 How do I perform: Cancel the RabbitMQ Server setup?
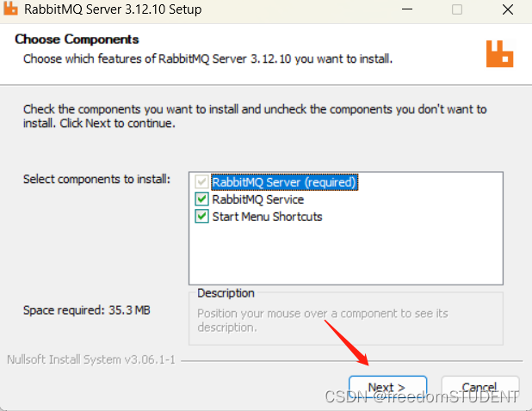[479, 387]
